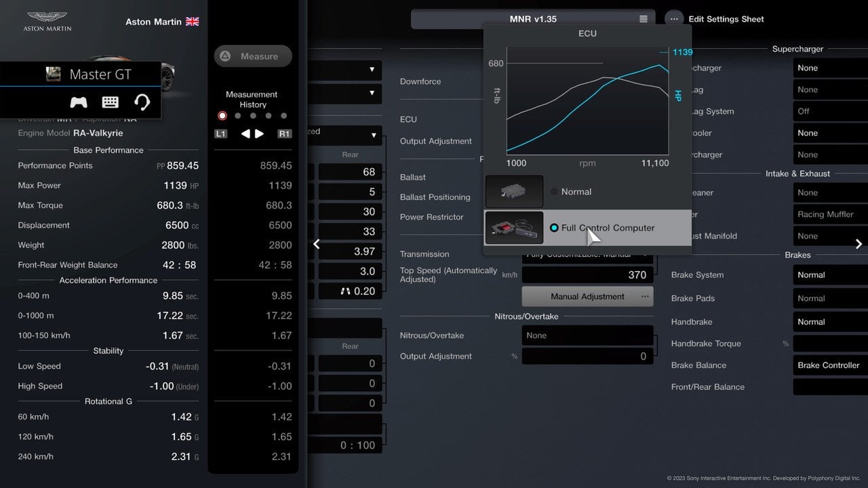Screen dimensions: 868x488
Task: Click the ECU power and torque graph
Action: coord(587,101)
